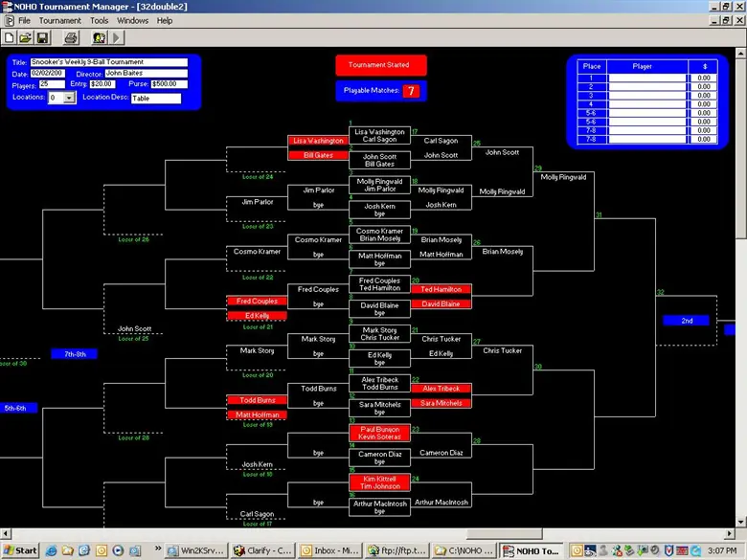
Task: Click Molly Ringwald in match 31 slot
Action: (563, 177)
